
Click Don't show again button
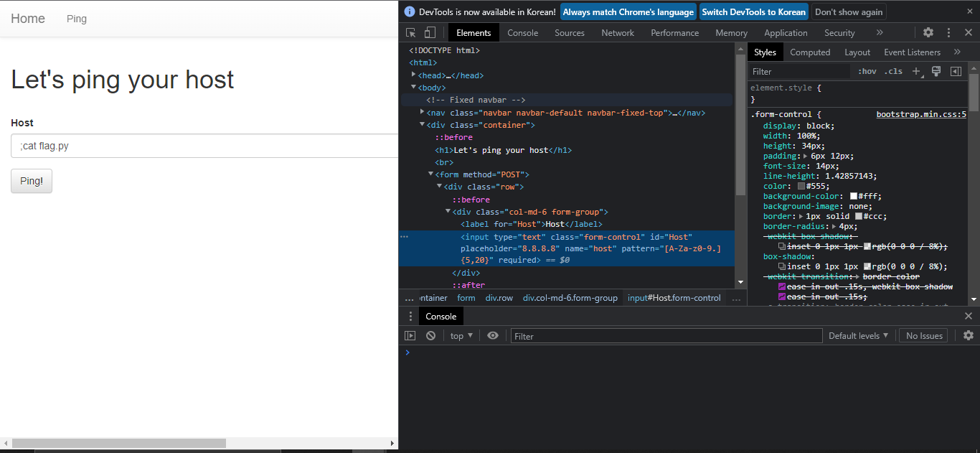(x=849, y=11)
